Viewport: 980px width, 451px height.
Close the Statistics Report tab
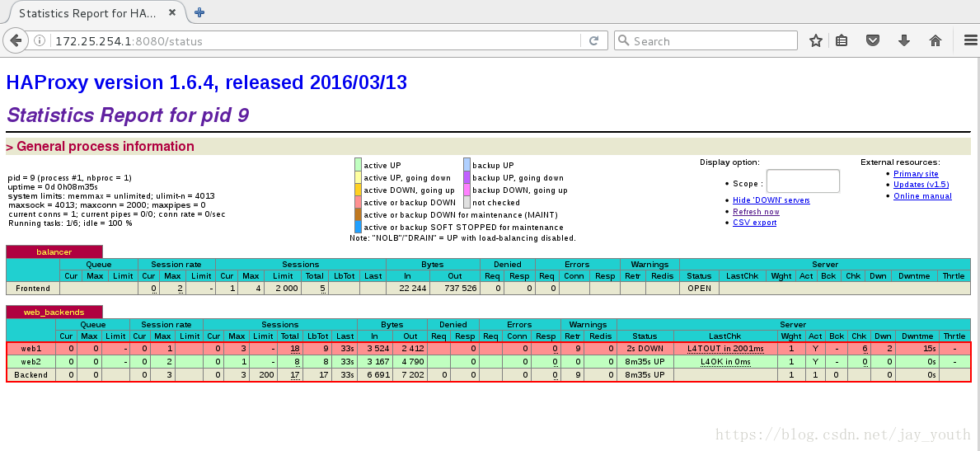(172, 12)
